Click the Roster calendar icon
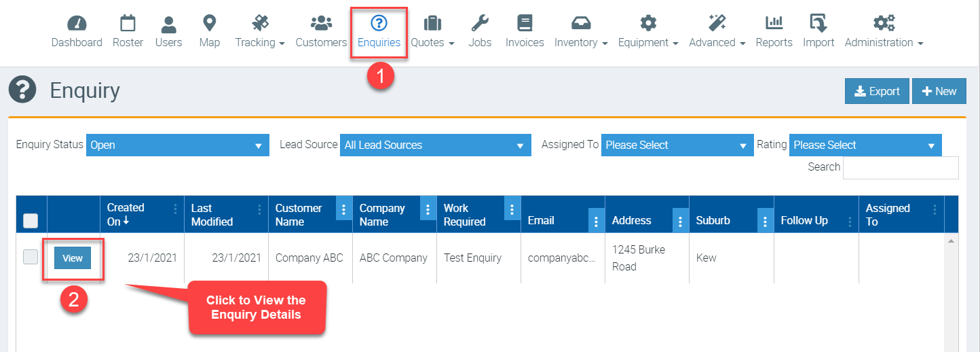Image resolution: width=980 pixels, height=352 pixels. click(128, 24)
